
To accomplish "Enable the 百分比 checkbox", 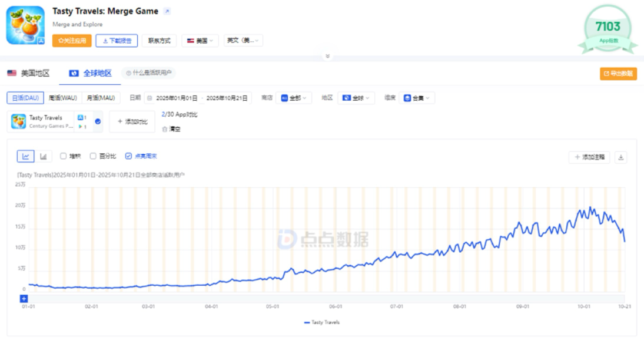I will (92, 156).
